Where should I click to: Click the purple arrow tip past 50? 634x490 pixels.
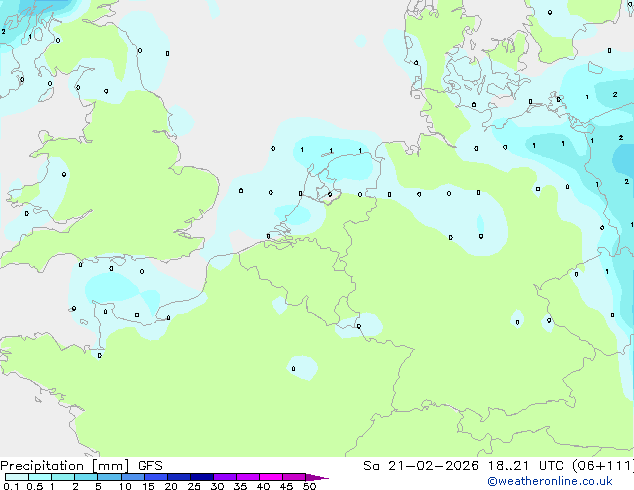coord(317,477)
